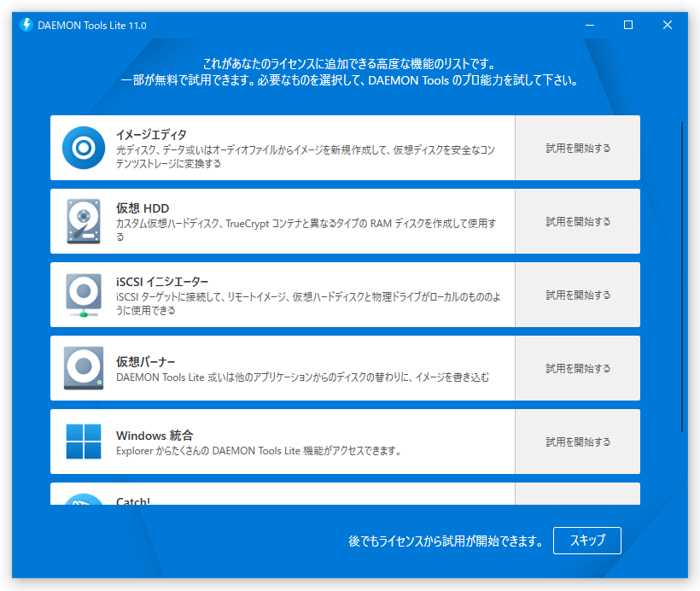Click the 後でもライセンスから試用が開始できます text
The height and width of the screenshot is (591, 700).
pyautogui.click(x=445, y=541)
